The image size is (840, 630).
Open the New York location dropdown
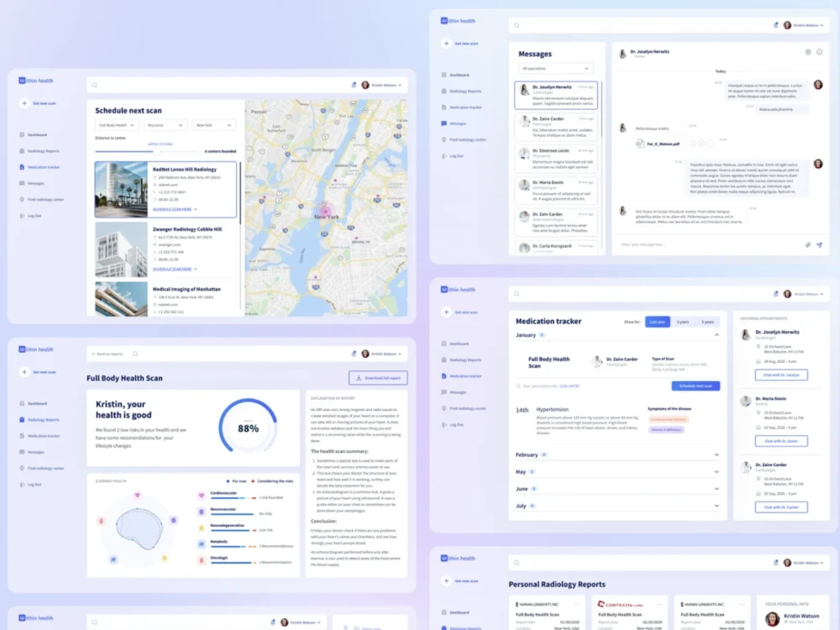point(213,125)
